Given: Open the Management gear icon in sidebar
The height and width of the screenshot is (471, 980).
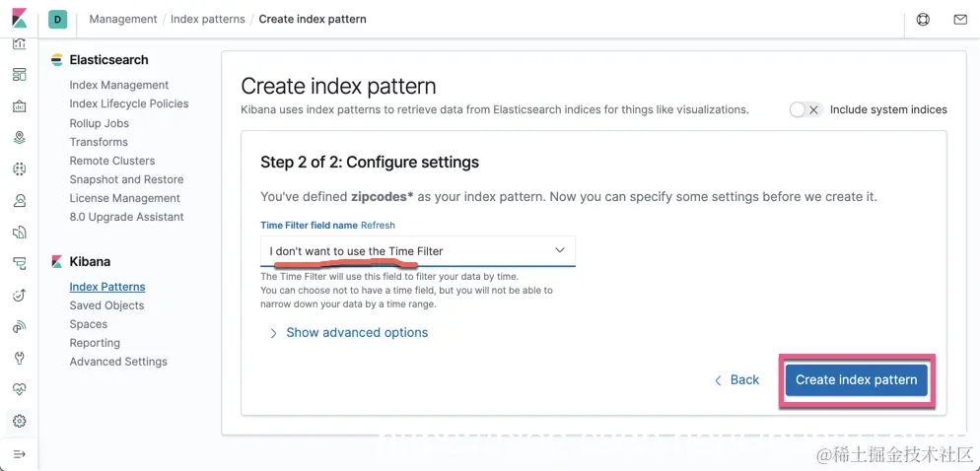Looking at the screenshot, I should pyautogui.click(x=19, y=421).
